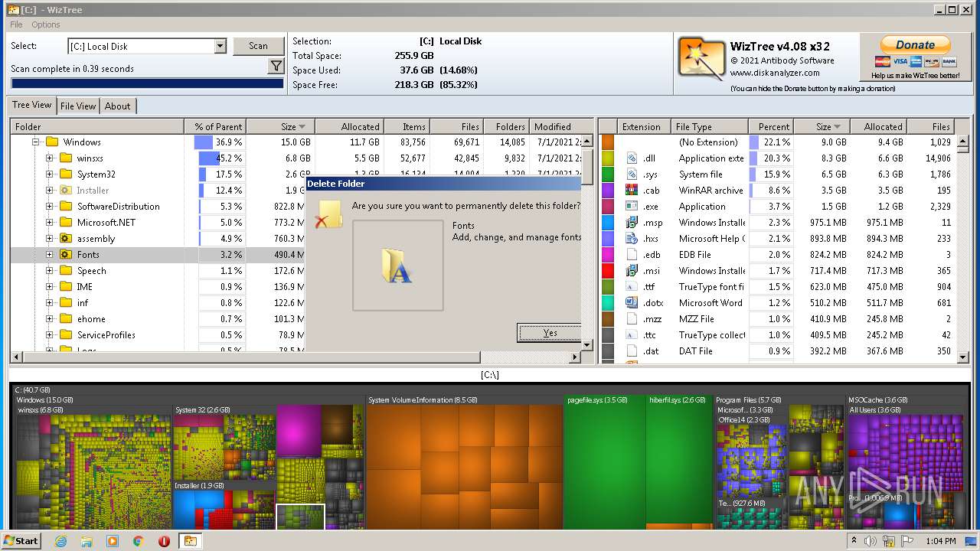
Task: Open Opera from the taskbar
Action: [x=164, y=540]
